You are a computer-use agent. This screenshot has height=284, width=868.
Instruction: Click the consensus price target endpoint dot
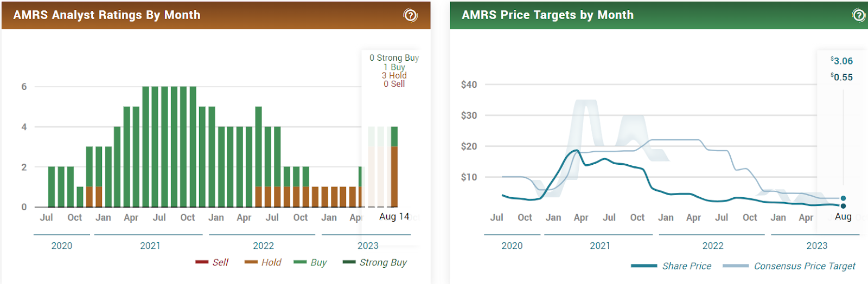click(843, 198)
